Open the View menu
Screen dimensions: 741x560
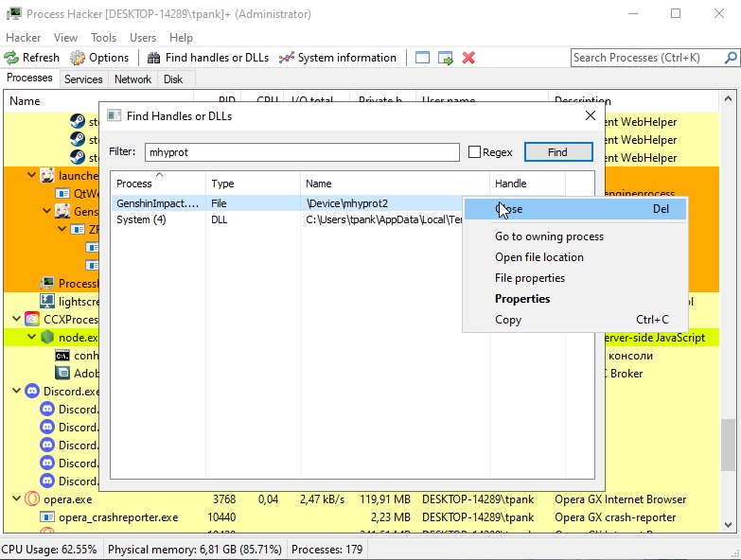pyautogui.click(x=65, y=38)
